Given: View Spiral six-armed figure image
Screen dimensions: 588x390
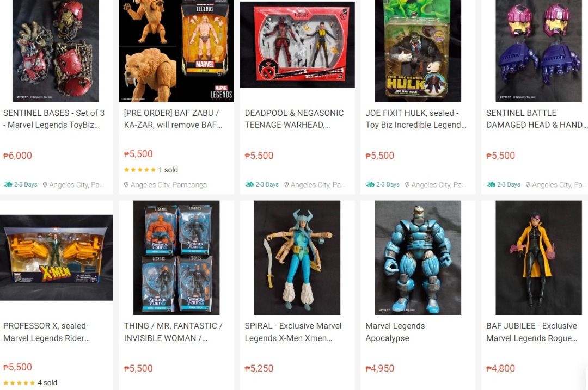Looking at the screenshot, I should 297,257.
